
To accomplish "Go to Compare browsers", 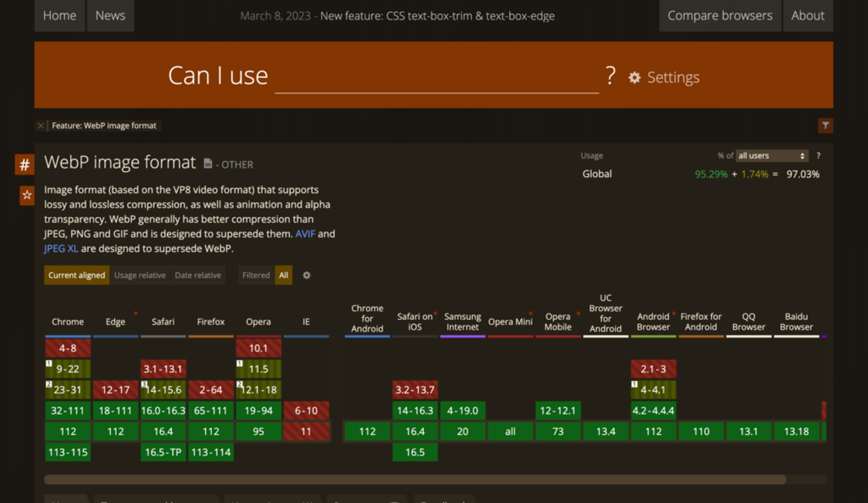I will [x=720, y=16].
